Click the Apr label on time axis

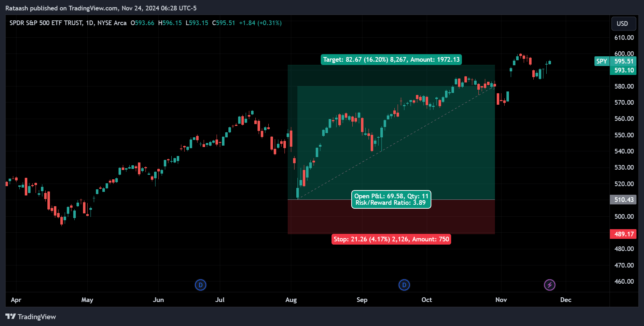click(x=16, y=300)
